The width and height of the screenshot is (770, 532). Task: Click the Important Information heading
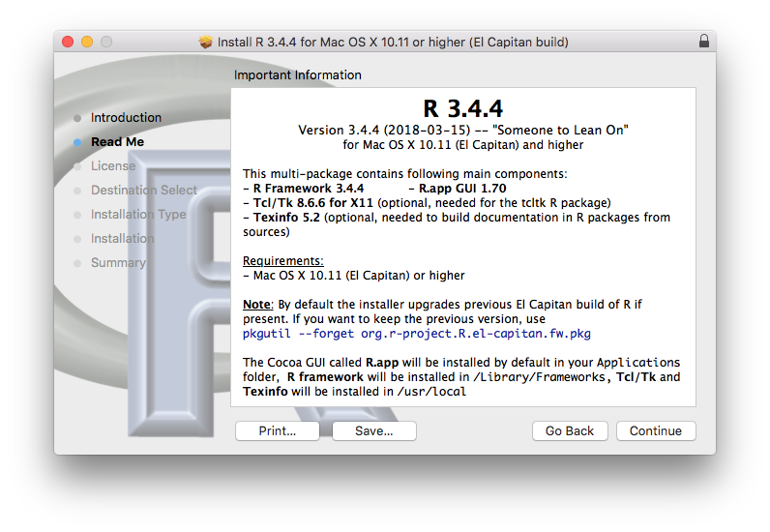(x=298, y=75)
